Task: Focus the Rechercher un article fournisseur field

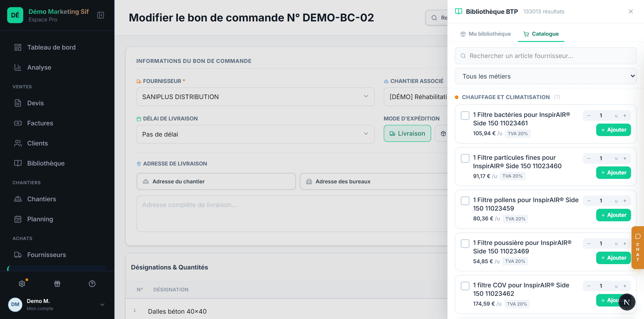Action: (546, 56)
